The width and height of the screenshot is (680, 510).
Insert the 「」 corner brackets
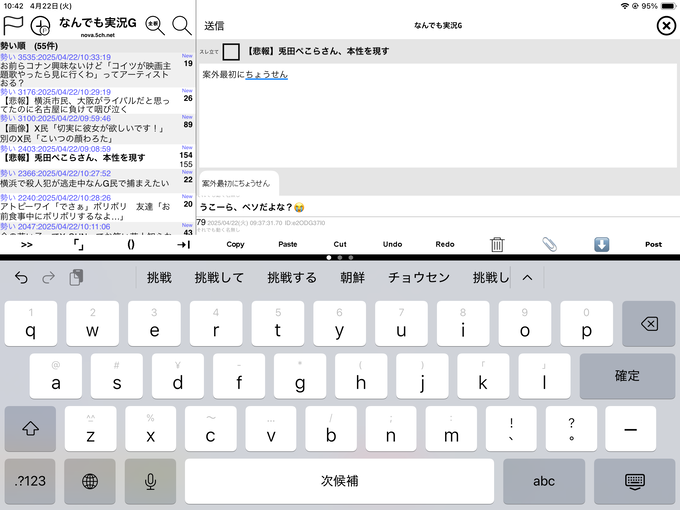pos(78,245)
